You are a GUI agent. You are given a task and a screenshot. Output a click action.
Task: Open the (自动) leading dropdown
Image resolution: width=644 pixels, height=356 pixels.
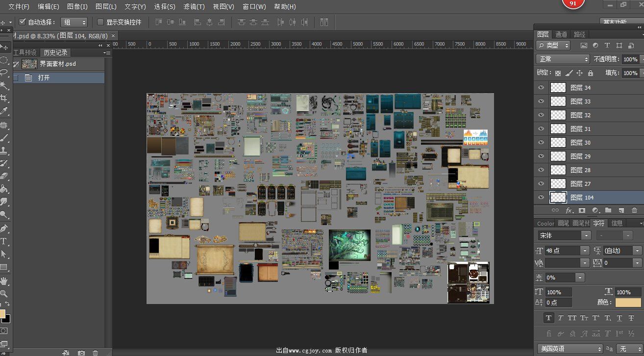point(637,251)
